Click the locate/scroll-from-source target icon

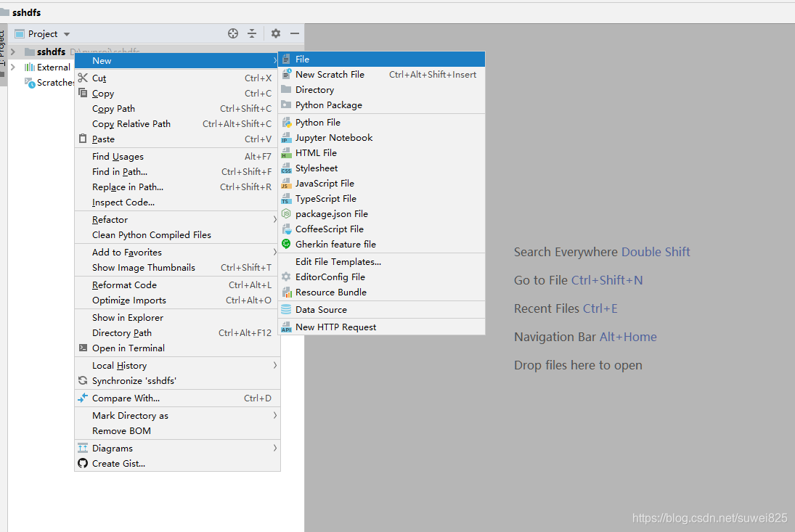coord(233,33)
